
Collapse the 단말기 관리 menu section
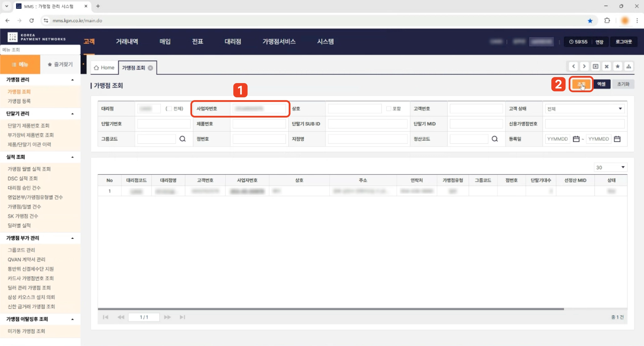73,114
